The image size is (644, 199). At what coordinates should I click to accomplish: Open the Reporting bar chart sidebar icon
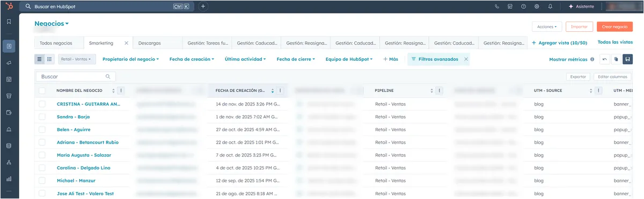pos(9,179)
